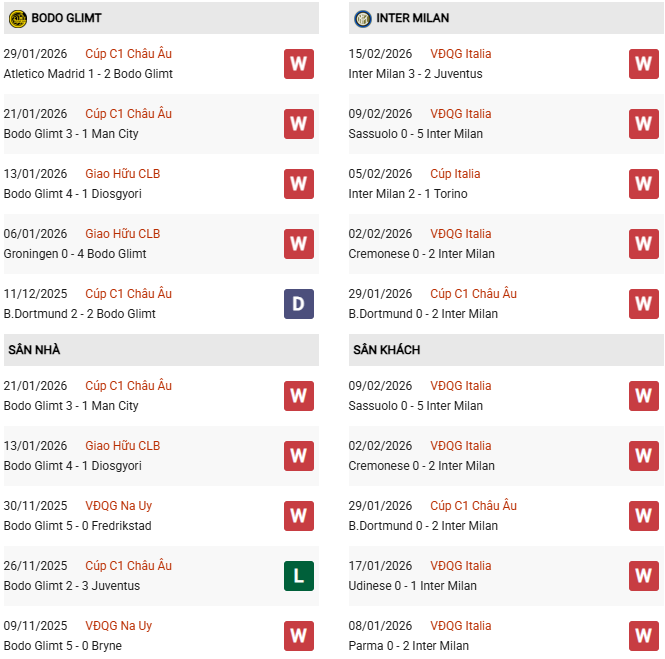Open the VĐQG Italia link dated 15/02/2026
Screen dimensions: 665x659
point(460,54)
